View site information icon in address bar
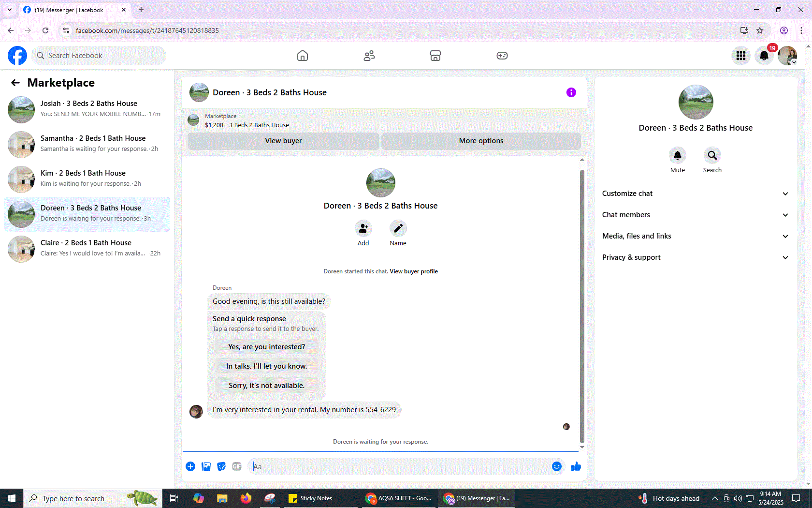 click(x=67, y=30)
